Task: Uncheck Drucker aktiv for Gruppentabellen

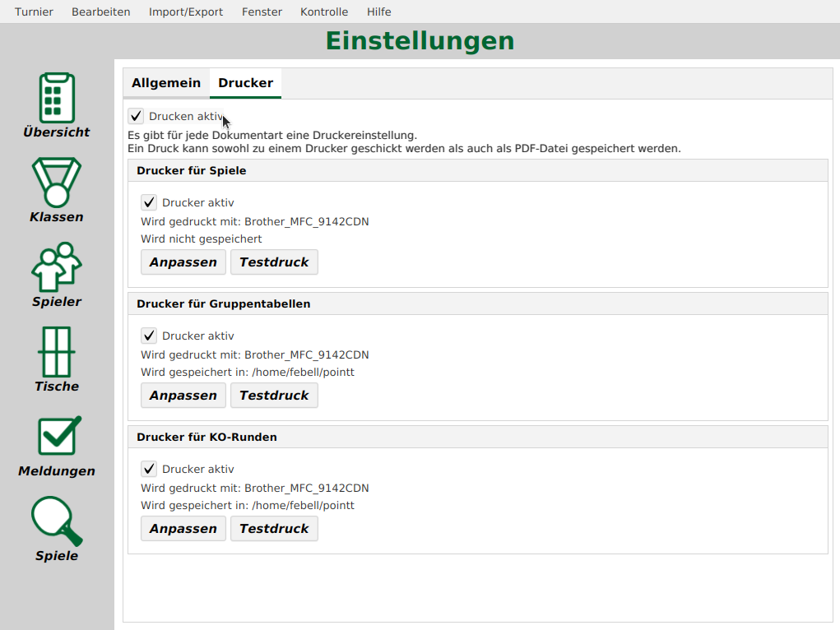Action: (x=149, y=335)
